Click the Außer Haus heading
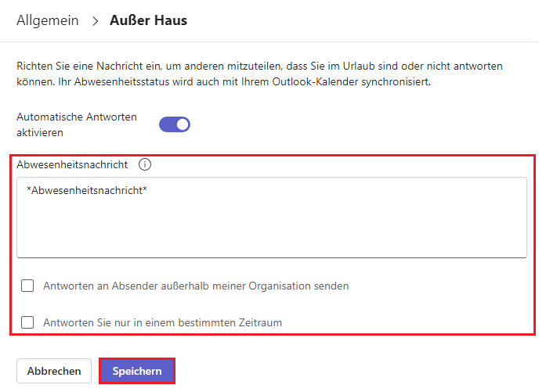Viewport: 546px width, 392px height. click(150, 20)
